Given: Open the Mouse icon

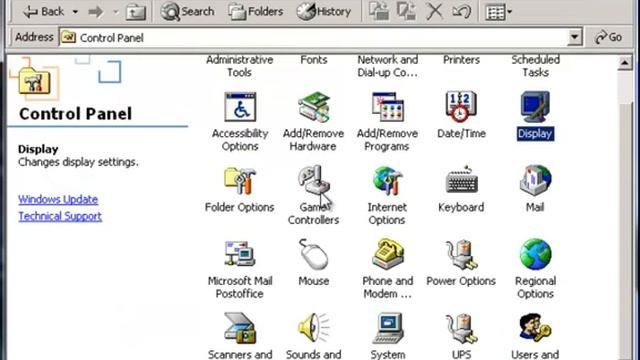Looking at the screenshot, I should (313, 254).
